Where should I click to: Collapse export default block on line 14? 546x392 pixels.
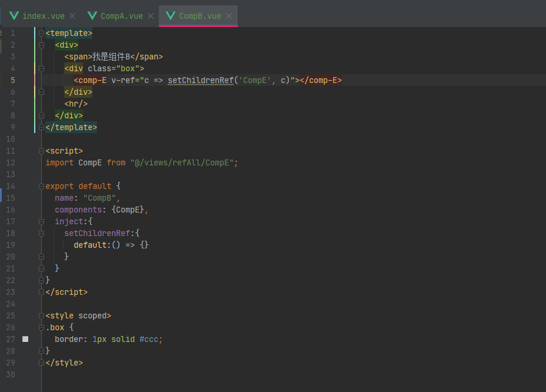tap(41, 187)
